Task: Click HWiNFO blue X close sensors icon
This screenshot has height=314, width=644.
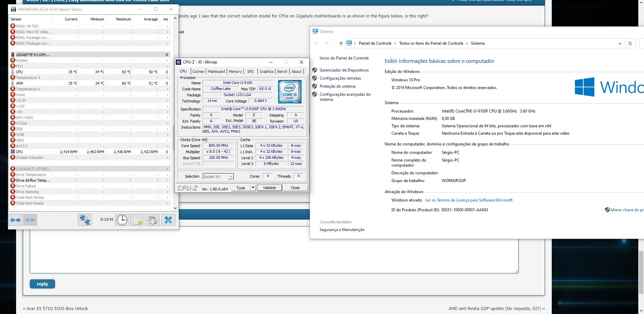Action: point(168,220)
